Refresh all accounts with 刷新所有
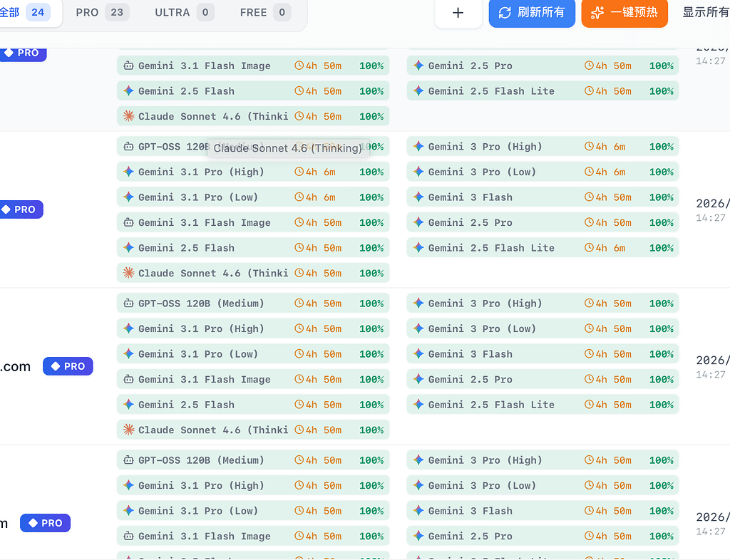 pos(532,13)
